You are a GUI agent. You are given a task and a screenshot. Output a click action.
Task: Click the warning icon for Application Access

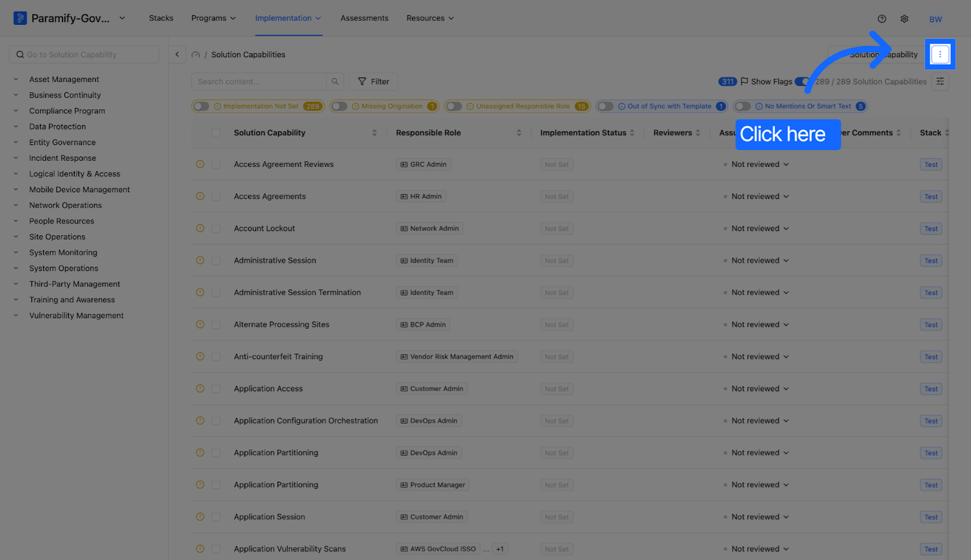tap(200, 389)
